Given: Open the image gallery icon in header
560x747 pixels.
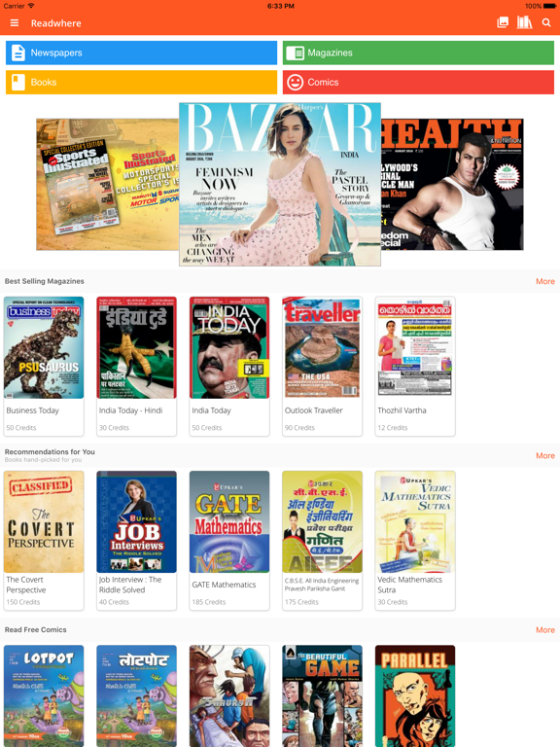Looking at the screenshot, I should [x=503, y=22].
